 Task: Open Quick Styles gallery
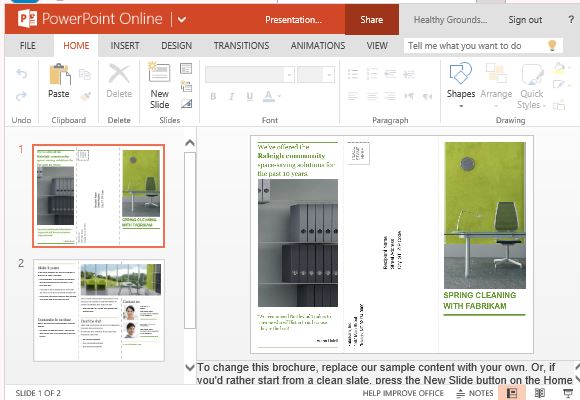pyautogui.click(x=532, y=86)
